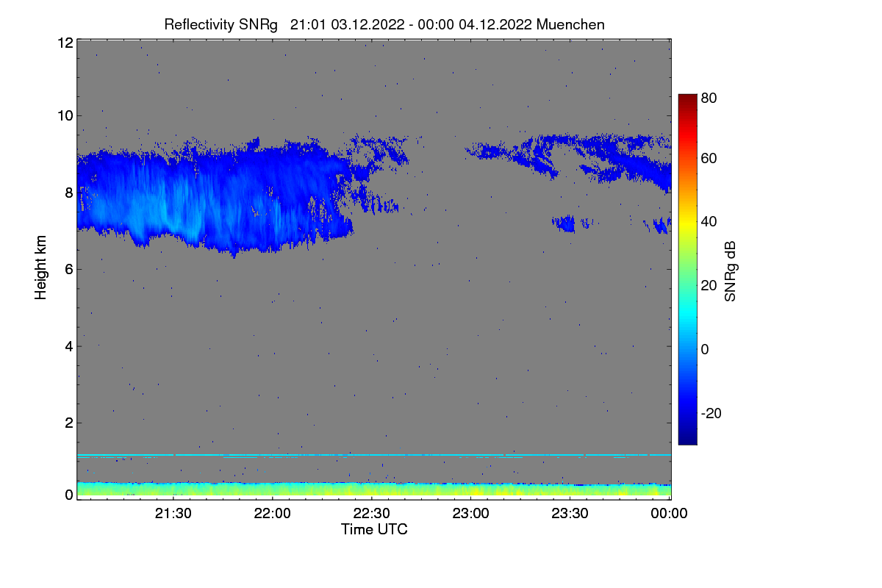The width and height of the screenshot is (882, 588).
Task: Click the height tick label 6
Action: tap(69, 270)
